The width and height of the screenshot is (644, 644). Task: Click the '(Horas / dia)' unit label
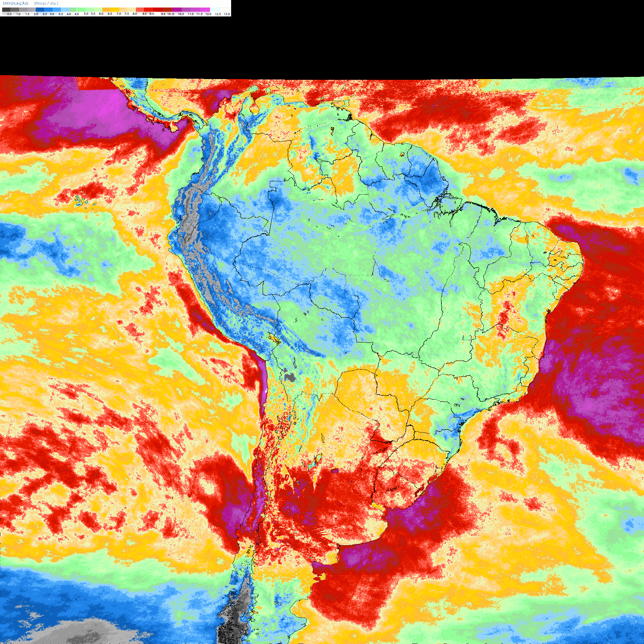pyautogui.click(x=46, y=3)
